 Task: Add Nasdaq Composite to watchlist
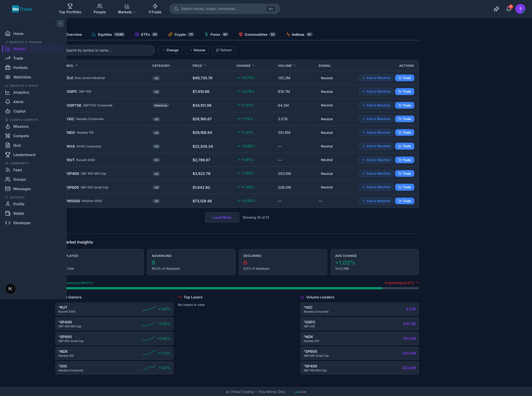376,119
